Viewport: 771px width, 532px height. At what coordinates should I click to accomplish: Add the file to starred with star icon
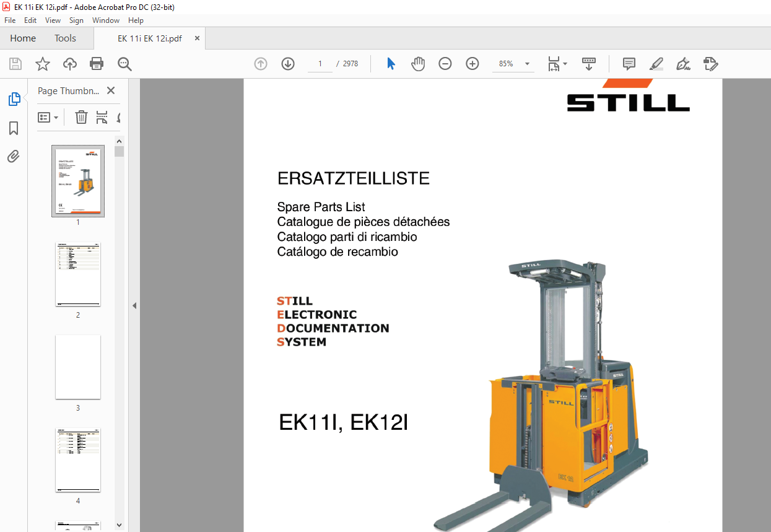coord(43,64)
